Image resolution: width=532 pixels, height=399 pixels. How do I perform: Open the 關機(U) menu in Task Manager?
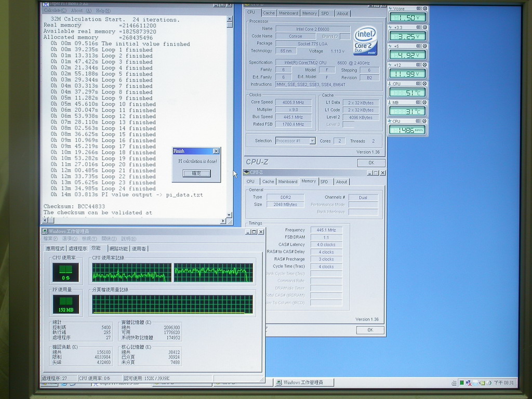pos(109,239)
